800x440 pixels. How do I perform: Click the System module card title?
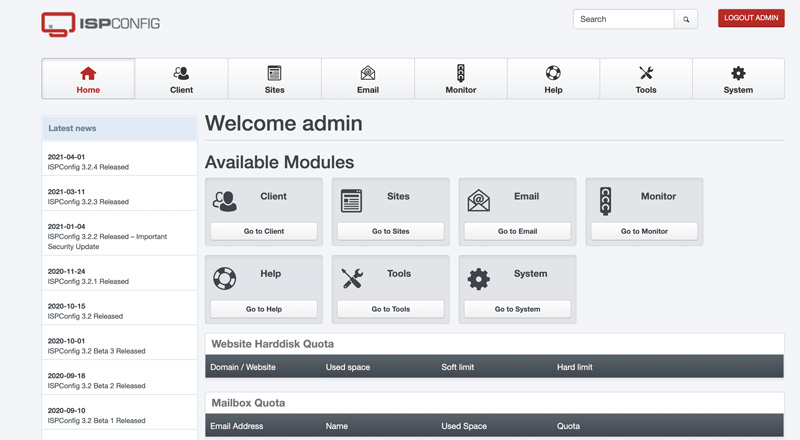[531, 274]
